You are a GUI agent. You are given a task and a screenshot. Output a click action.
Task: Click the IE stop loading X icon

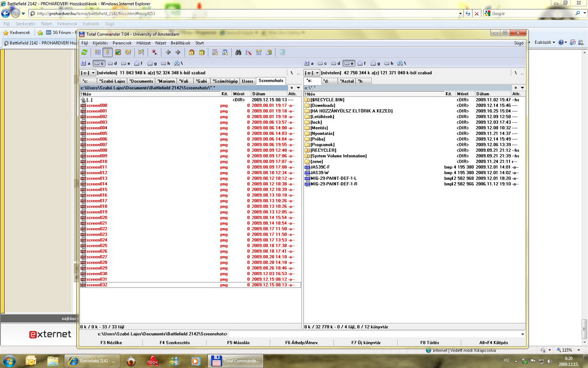coord(477,13)
